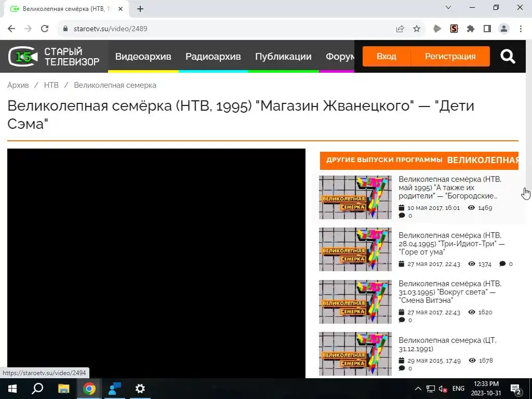Click the views eye icon next to 1620
This screenshot has width=532, height=399.
pyautogui.click(x=472, y=312)
